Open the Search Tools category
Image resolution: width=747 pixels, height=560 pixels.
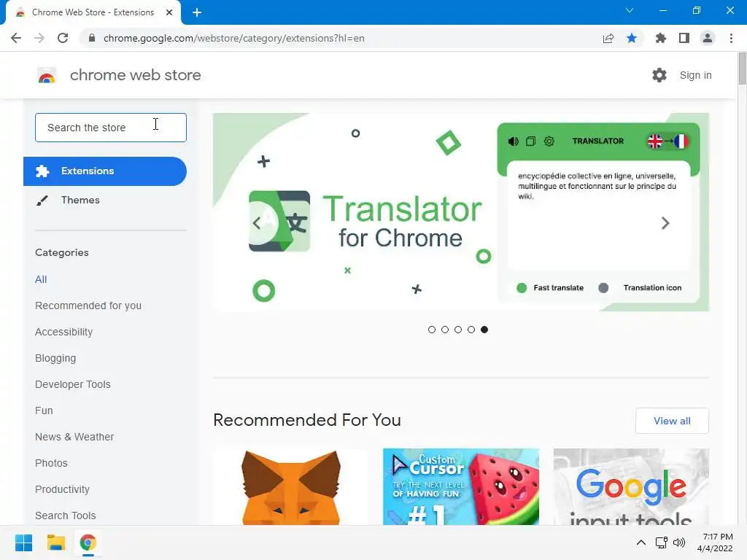click(65, 516)
